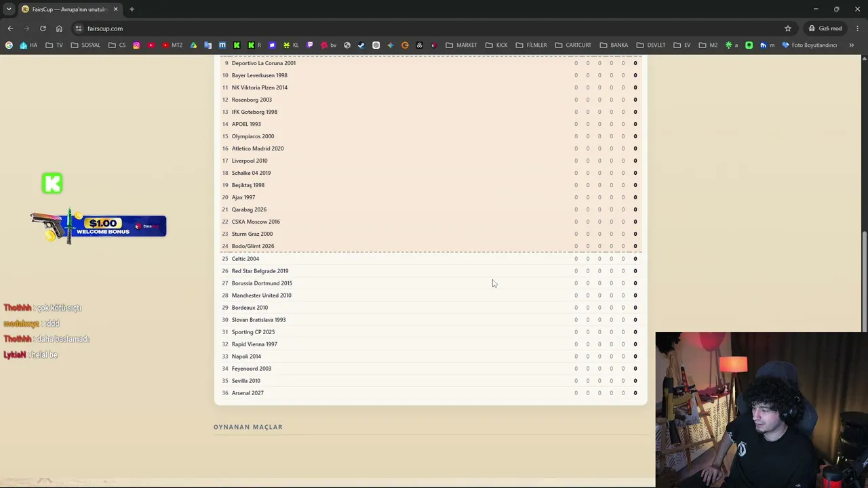Screen dimensions: 868x488
Task: Expand the SOSYAL bookmark folder
Action: [x=85, y=45]
